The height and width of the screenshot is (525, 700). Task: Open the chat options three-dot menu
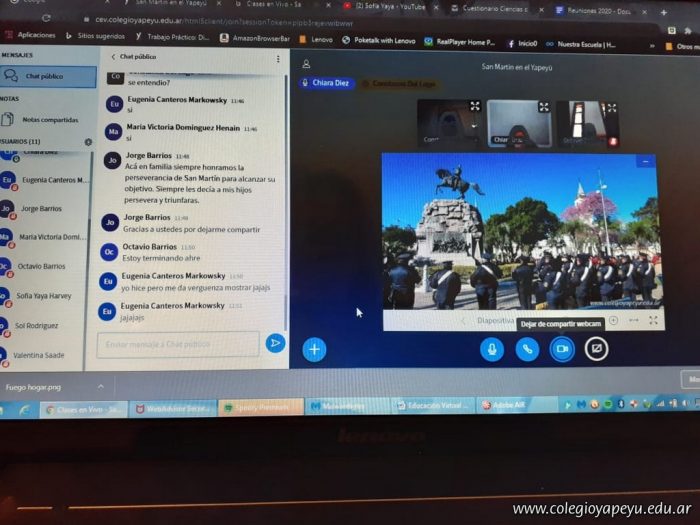tap(278, 58)
